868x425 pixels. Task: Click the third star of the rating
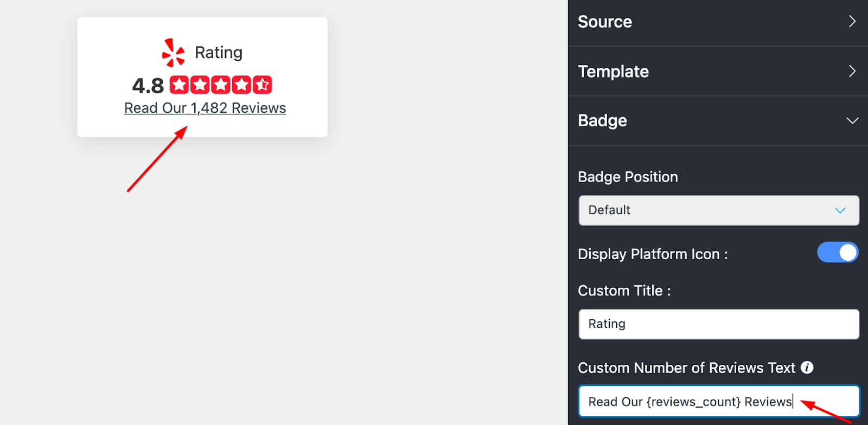(x=221, y=85)
